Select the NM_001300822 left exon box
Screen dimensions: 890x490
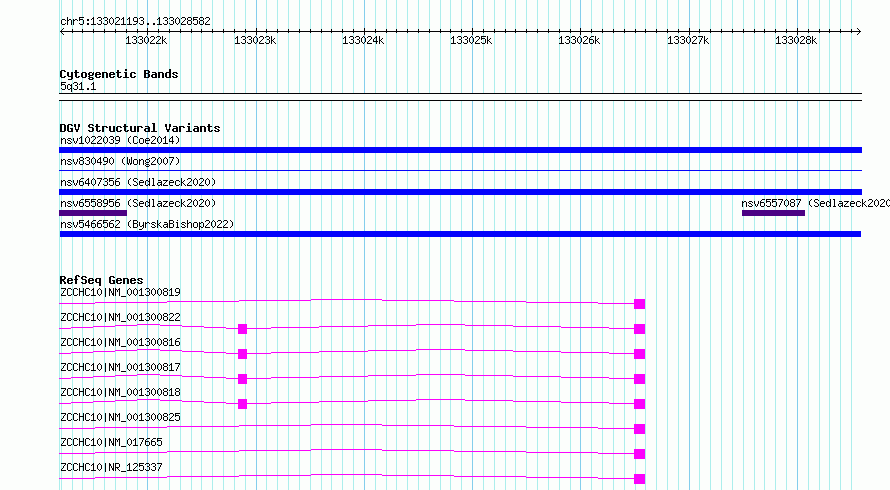[x=242, y=329]
